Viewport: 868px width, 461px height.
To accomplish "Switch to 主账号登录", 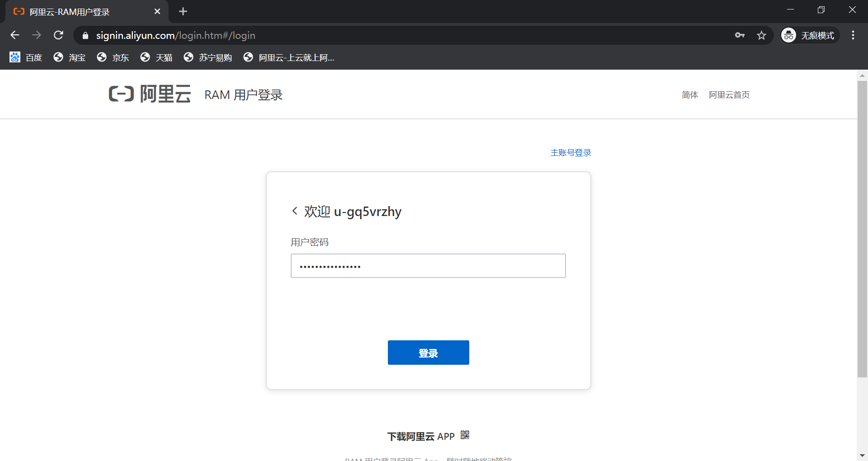I will click(x=571, y=153).
